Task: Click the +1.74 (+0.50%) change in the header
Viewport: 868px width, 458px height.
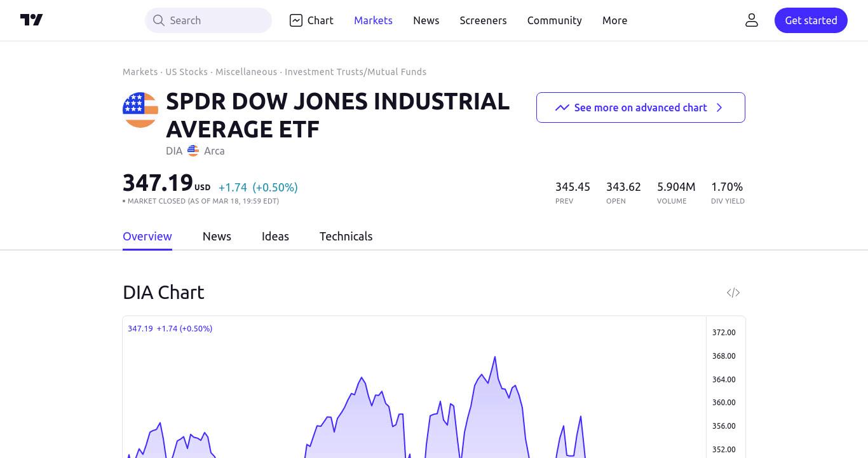Action: [x=258, y=187]
